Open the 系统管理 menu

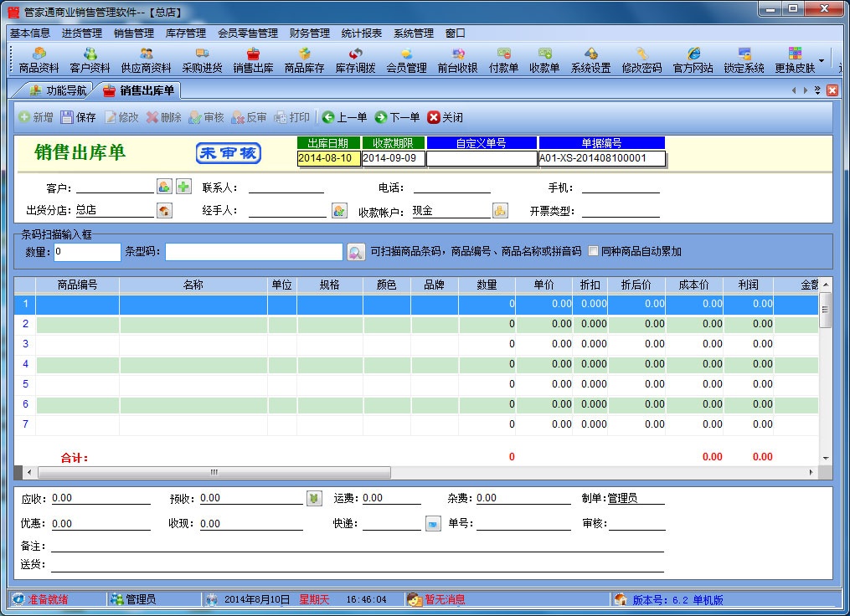coord(414,33)
